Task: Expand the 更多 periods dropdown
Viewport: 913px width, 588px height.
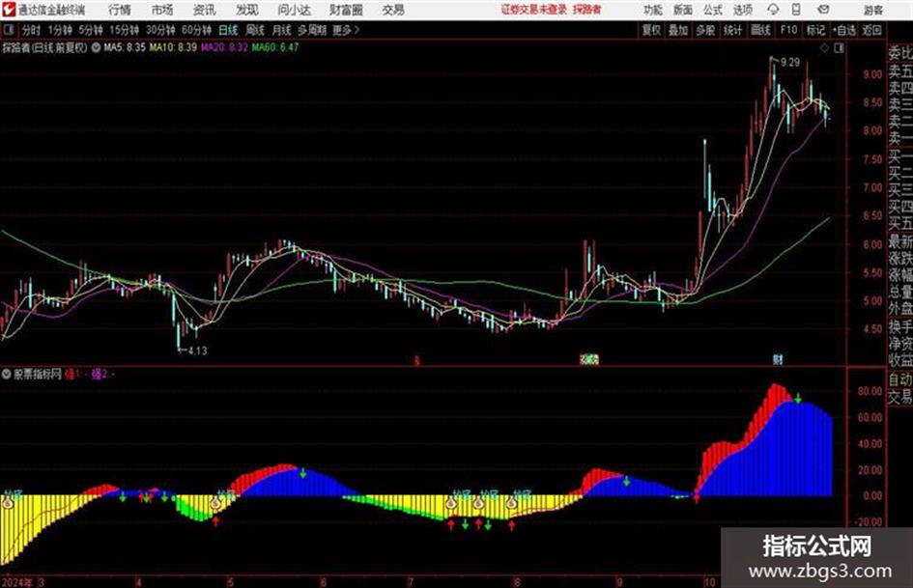Action: pyautogui.click(x=346, y=30)
